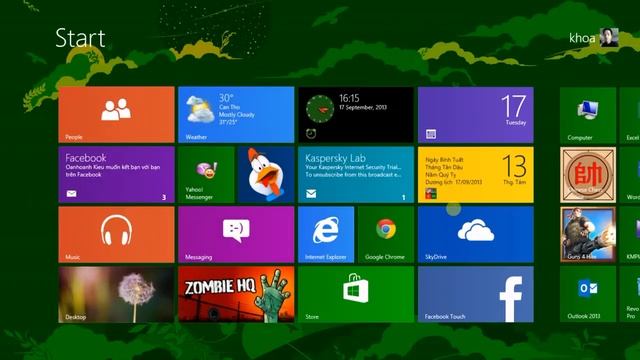Viewport: 640px width, 360px height.
Task: Open the Messaging tile
Action: click(236, 235)
